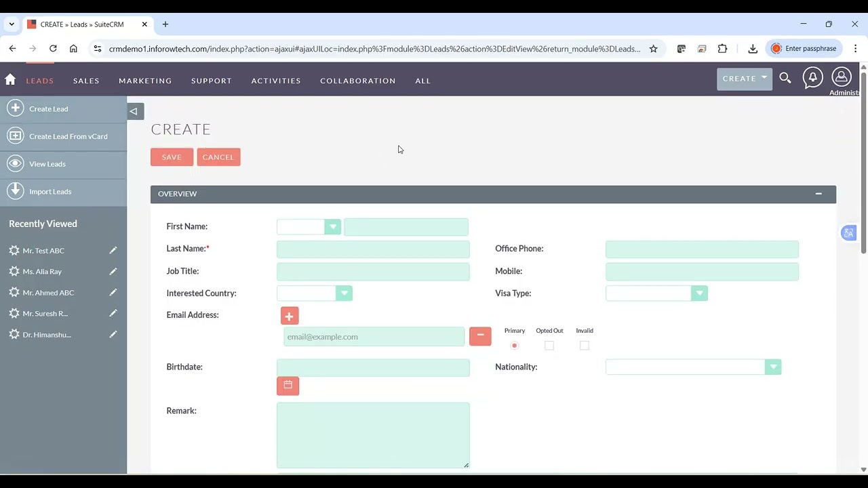This screenshot has height=488, width=868.
Task: Edit the Mr. Suresh R... record pencil
Action: tap(113, 314)
